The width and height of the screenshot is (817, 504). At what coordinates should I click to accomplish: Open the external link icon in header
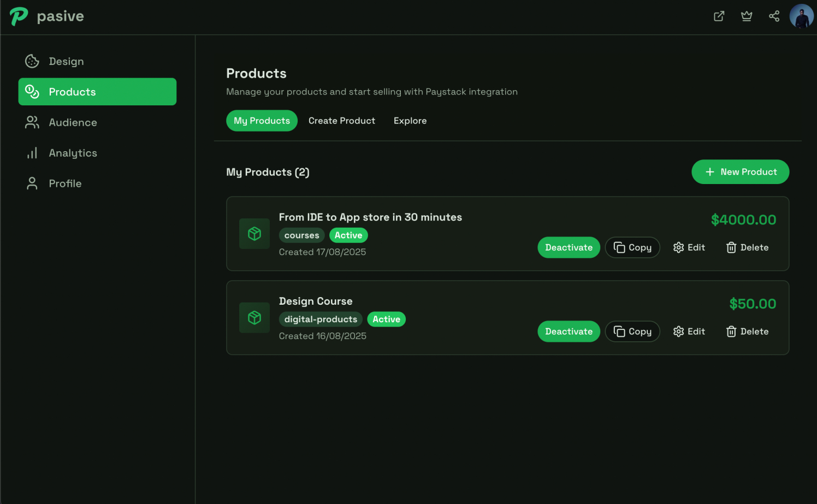pyautogui.click(x=719, y=16)
